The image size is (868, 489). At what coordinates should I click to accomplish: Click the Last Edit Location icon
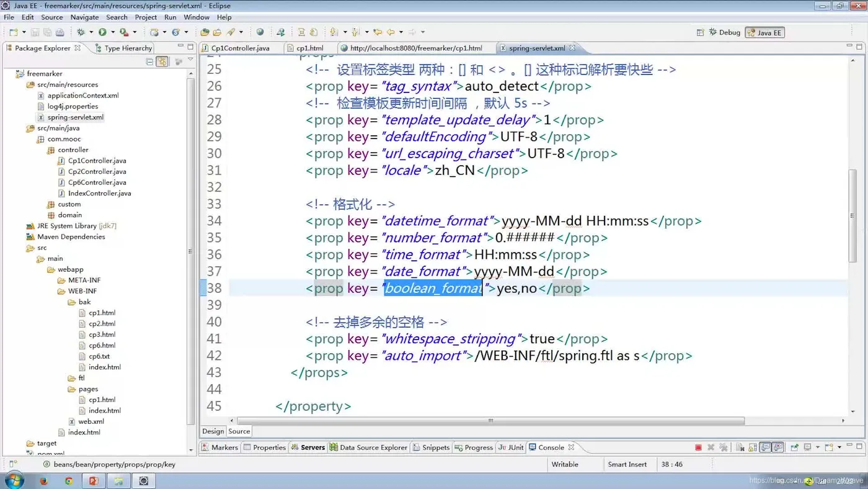pos(377,32)
